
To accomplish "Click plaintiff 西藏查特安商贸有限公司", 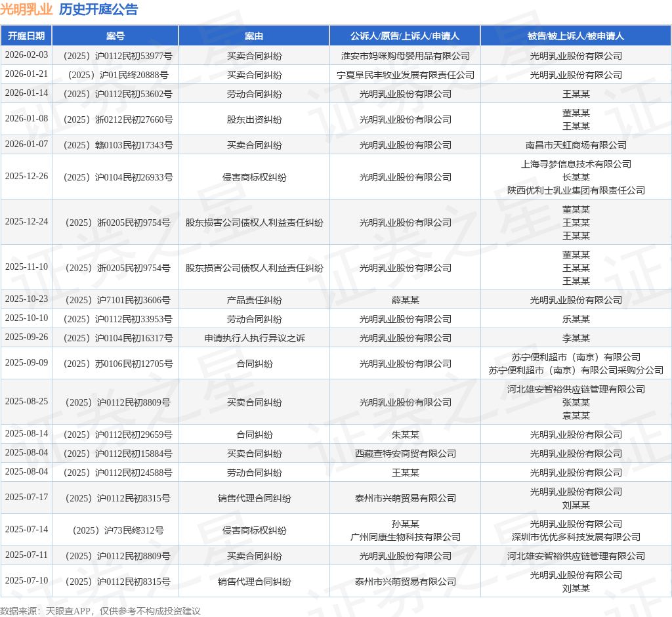I will [x=405, y=453].
